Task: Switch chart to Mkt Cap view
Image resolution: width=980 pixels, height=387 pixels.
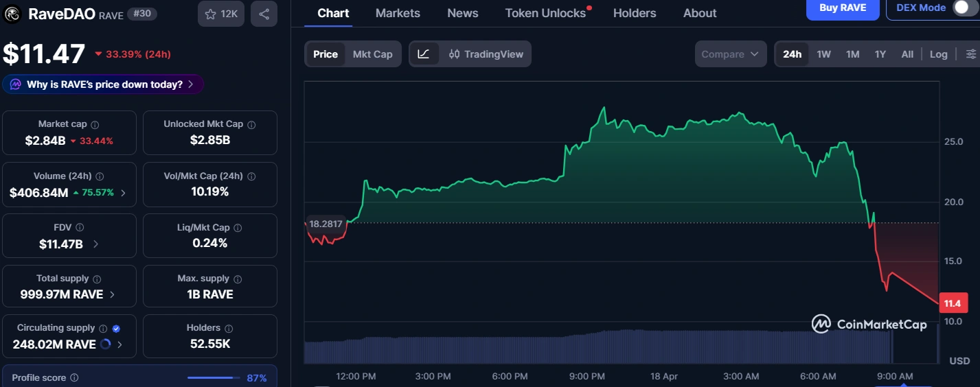Action: coord(373,54)
